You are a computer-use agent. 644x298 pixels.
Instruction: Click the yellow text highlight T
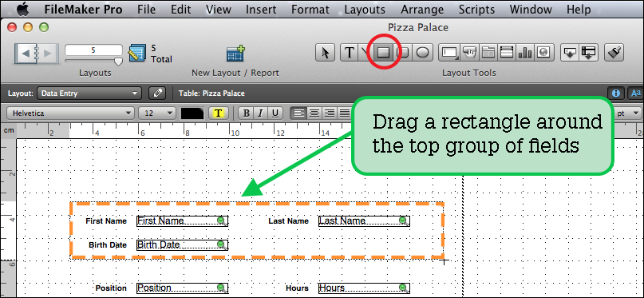(x=219, y=113)
